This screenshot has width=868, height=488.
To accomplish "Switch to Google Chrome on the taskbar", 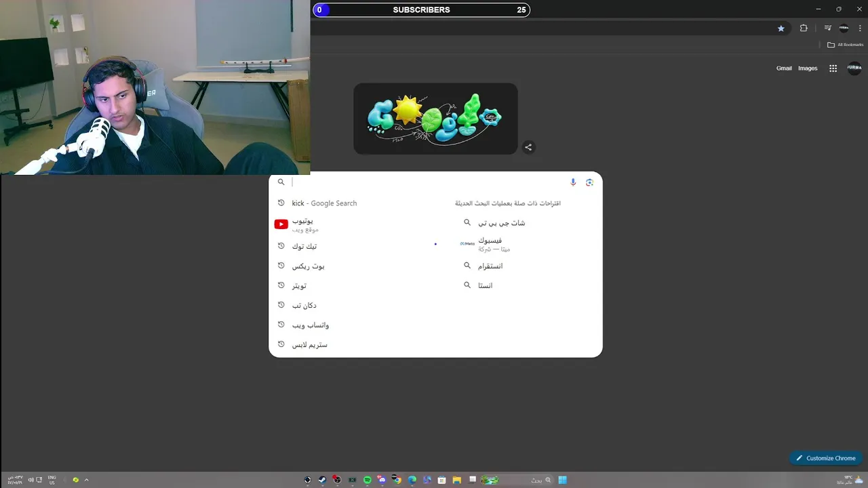I will [x=397, y=480].
